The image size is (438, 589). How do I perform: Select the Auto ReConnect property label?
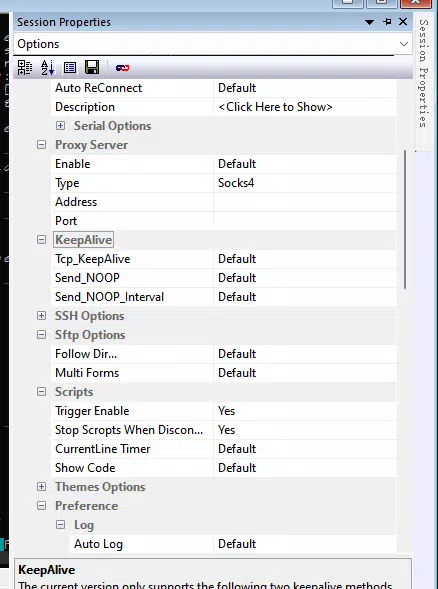98,88
